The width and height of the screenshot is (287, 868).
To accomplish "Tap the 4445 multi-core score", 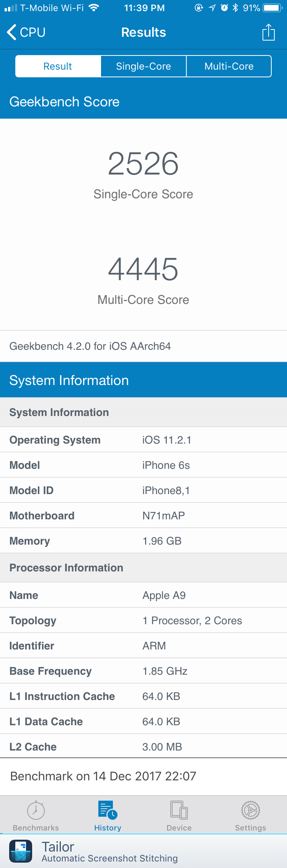I will pyautogui.click(x=143, y=269).
